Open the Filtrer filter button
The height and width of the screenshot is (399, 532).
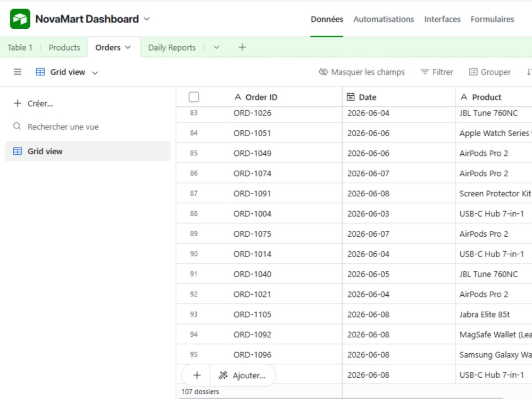[437, 72]
